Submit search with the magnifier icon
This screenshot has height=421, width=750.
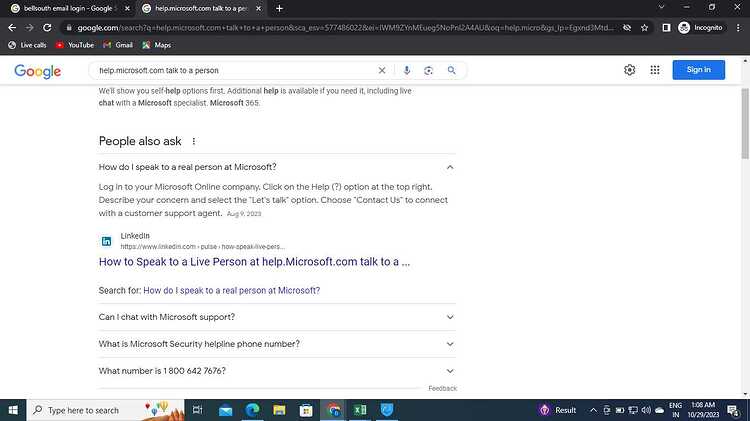(451, 70)
